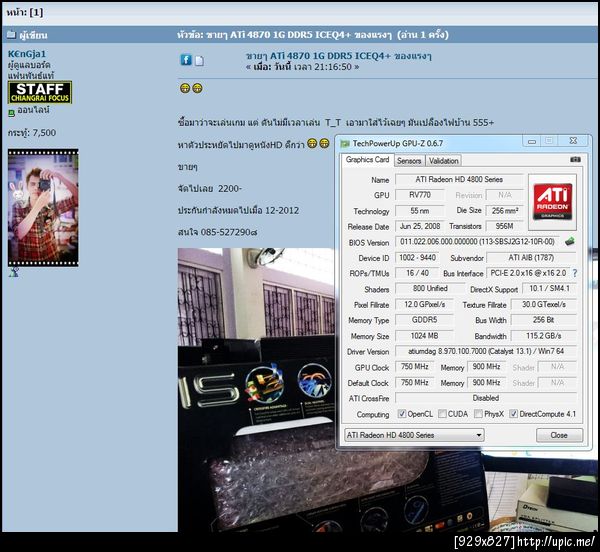Click the Name field ATI Radeon HD 4800 Series
Viewport: 600px width, 552px height.
tap(459, 179)
